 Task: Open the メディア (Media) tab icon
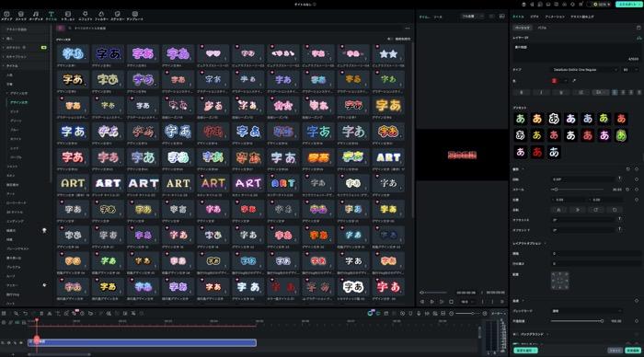pos(6,16)
